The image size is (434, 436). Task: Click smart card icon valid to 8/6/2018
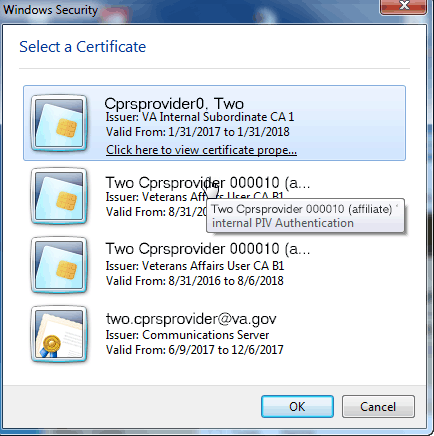[59, 265]
